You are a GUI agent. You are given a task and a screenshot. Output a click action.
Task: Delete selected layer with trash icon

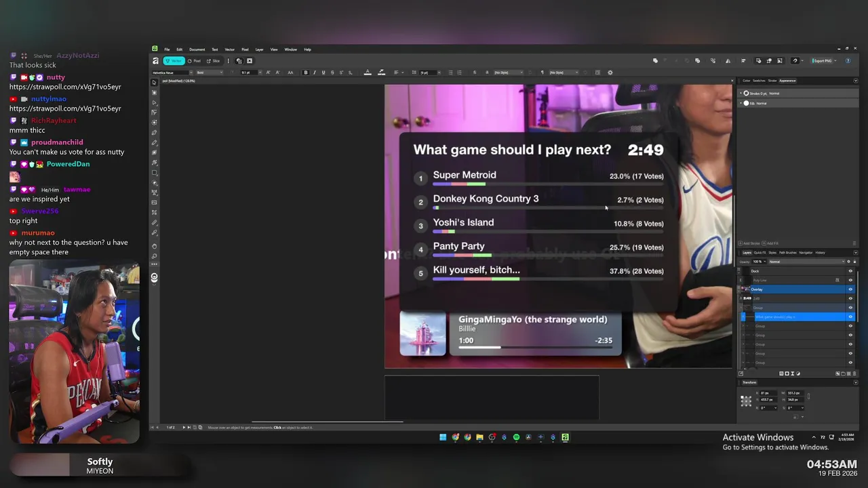[x=854, y=373]
